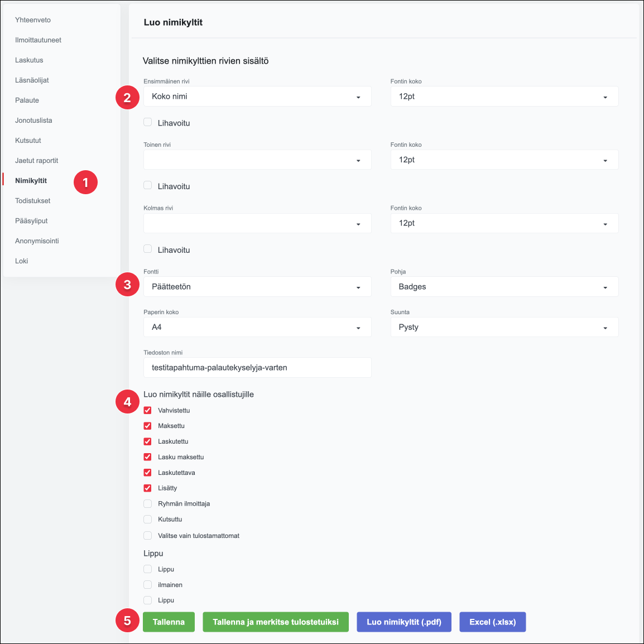
Task: Open Jonotuslista sidebar item
Action: tap(33, 121)
